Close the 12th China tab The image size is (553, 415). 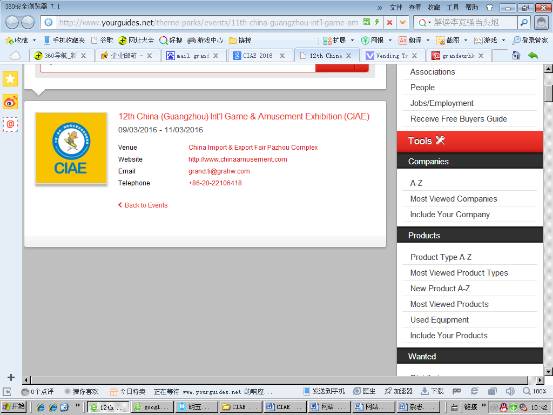(x=348, y=56)
